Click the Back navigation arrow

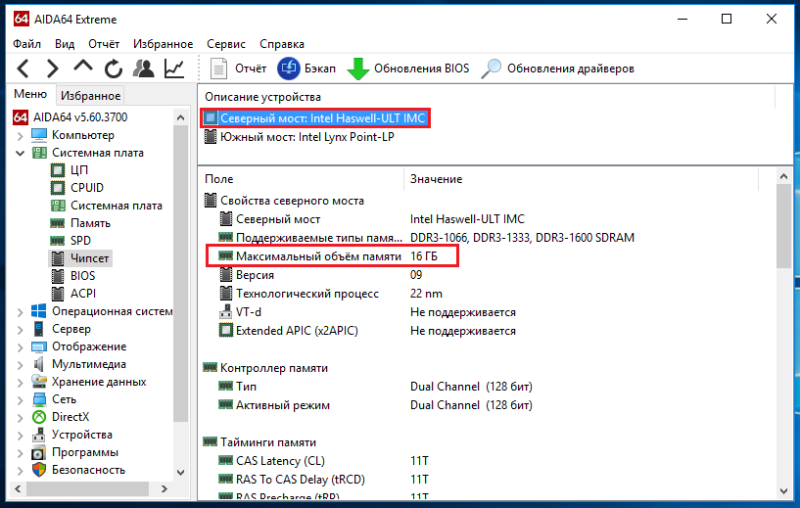click(23, 69)
